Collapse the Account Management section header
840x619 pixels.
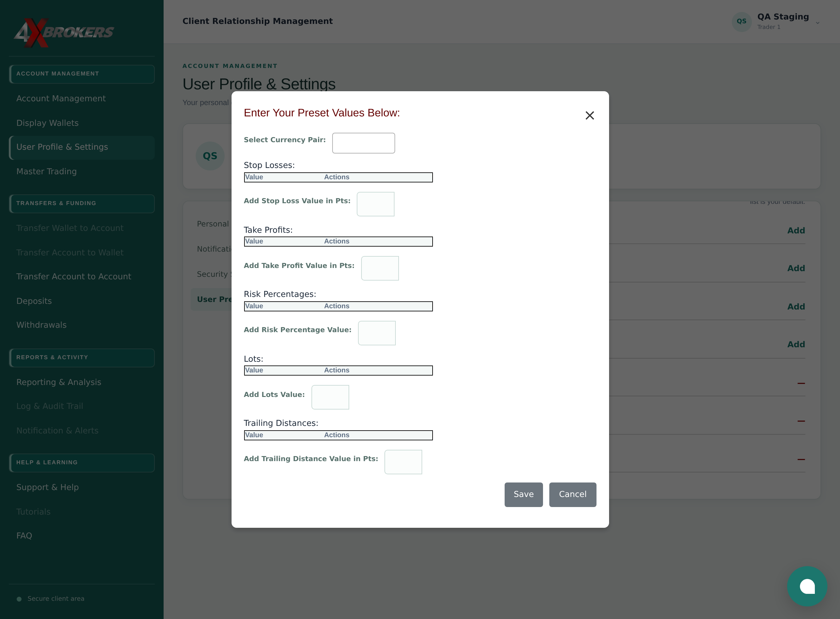82,74
